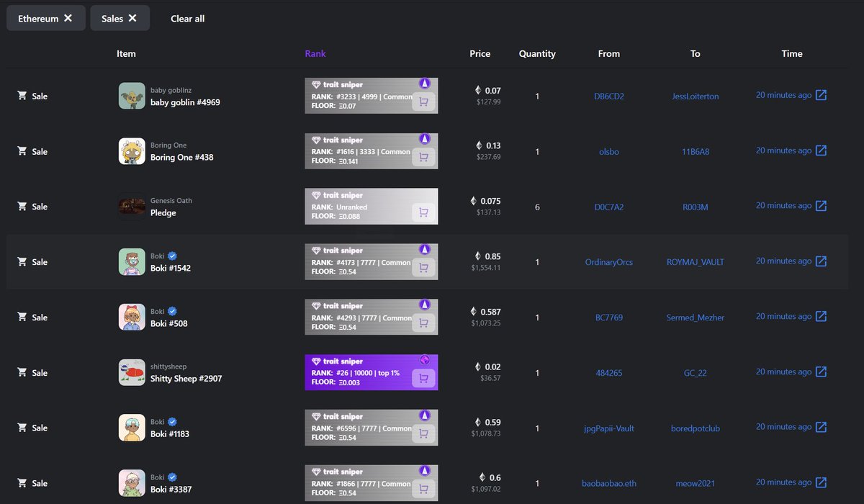Screen dimensions: 864x504
Task: Open buyer profile boredpotclub
Action: click(x=696, y=428)
